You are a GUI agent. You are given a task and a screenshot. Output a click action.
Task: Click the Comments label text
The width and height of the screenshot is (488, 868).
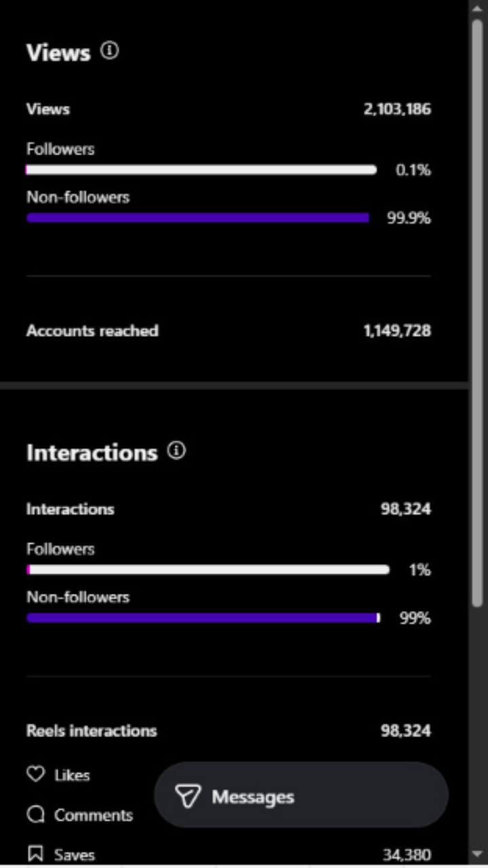click(94, 815)
